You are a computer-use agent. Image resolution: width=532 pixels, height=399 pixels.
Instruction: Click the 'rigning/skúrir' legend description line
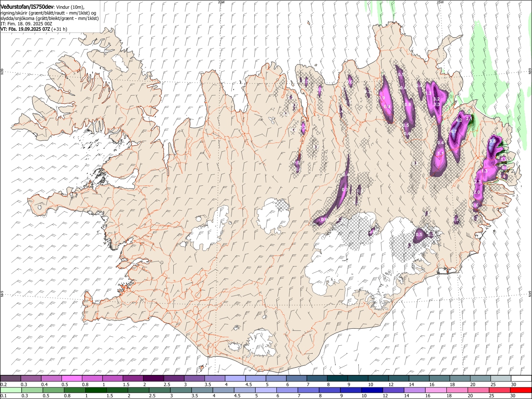48,13
